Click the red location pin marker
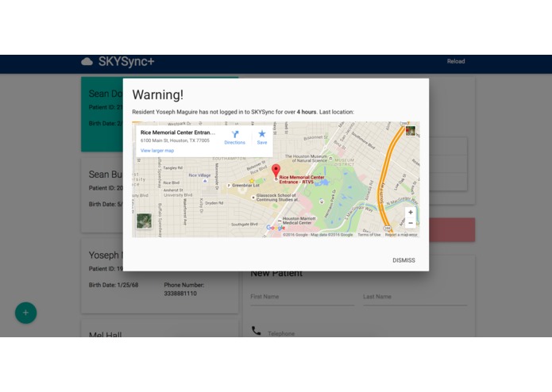 [276, 171]
